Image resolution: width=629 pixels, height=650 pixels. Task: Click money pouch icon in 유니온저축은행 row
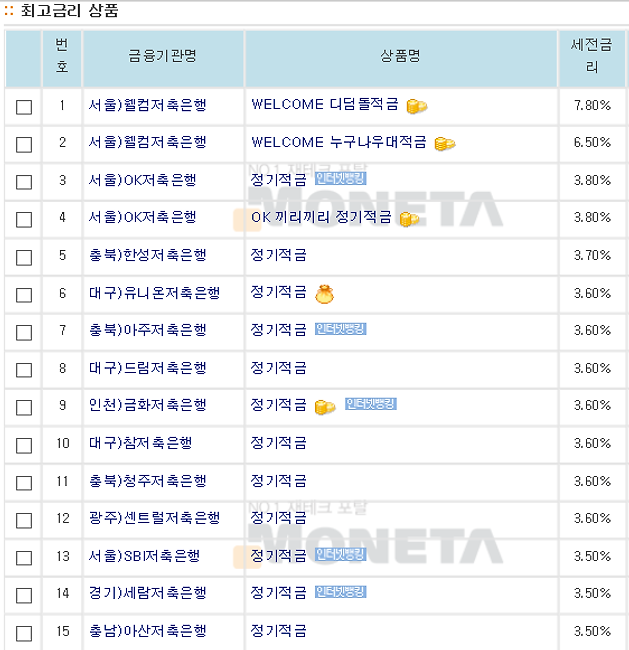click(x=324, y=294)
